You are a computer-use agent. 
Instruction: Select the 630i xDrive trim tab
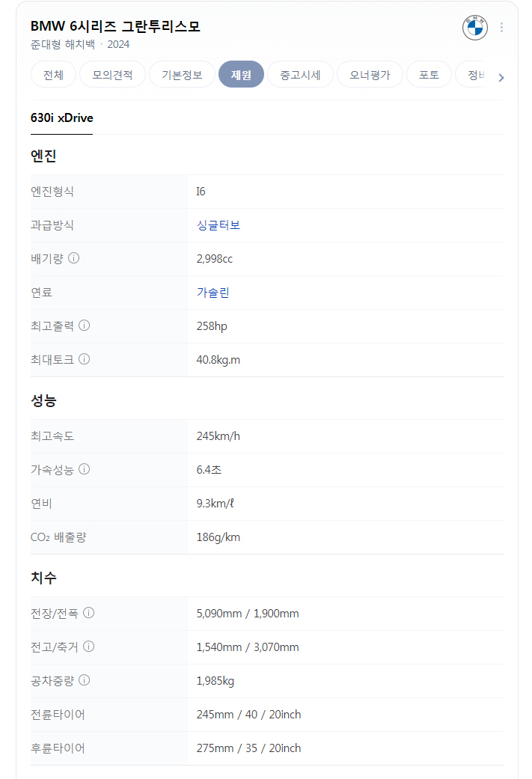point(61,117)
